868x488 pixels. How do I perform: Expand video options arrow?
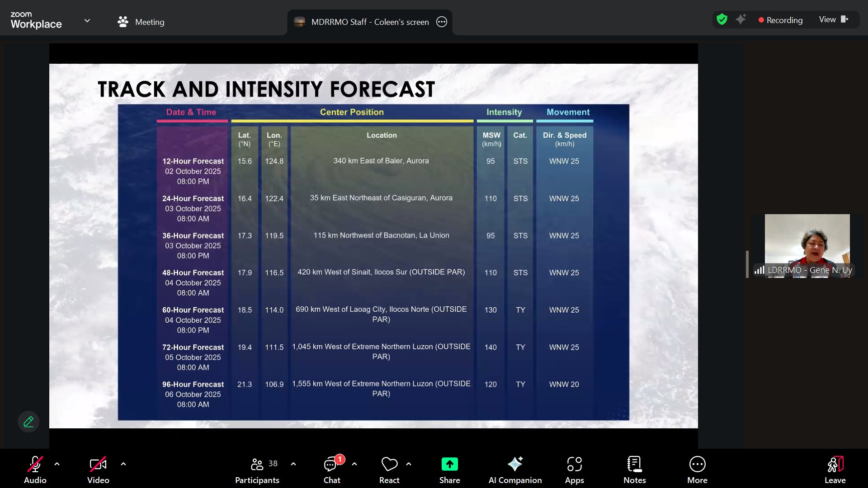tap(123, 464)
